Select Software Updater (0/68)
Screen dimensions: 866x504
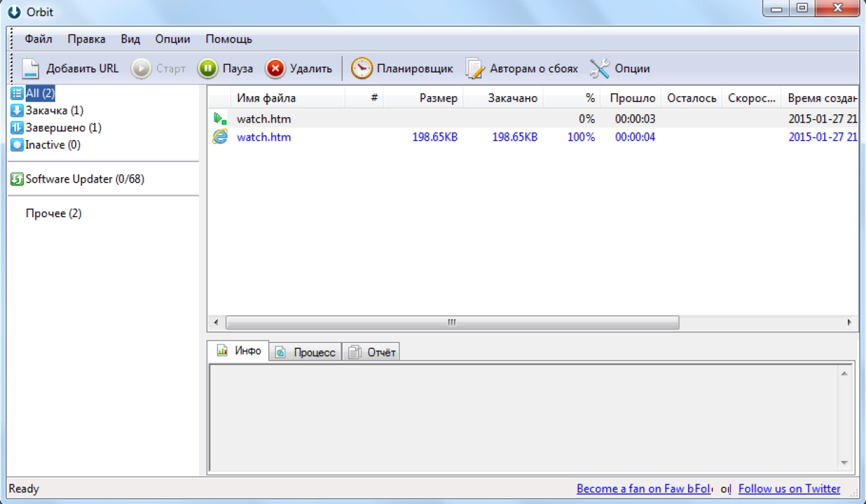click(x=85, y=179)
